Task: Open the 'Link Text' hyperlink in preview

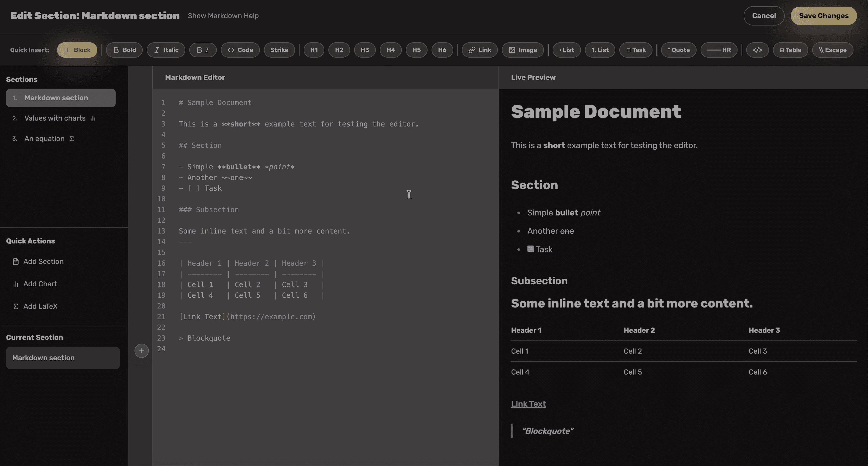Action: click(x=528, y=404)
